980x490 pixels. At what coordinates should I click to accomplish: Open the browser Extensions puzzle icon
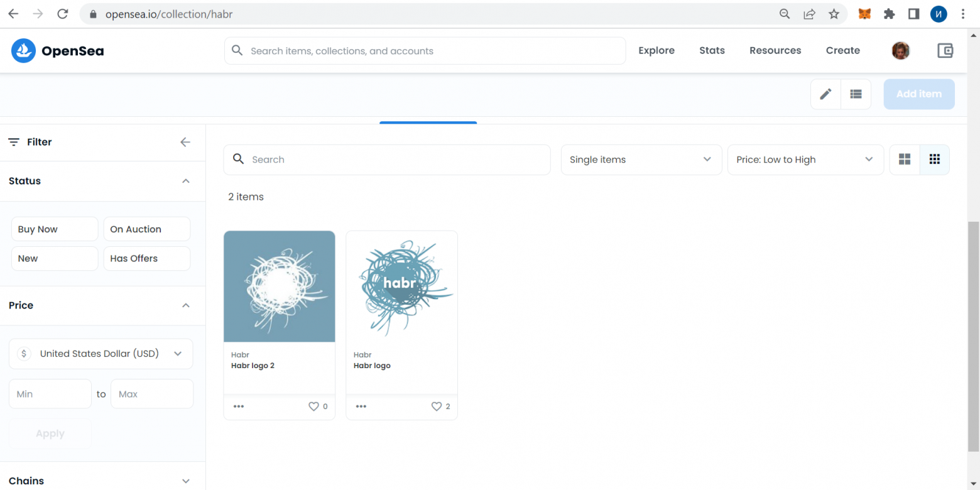889,14
